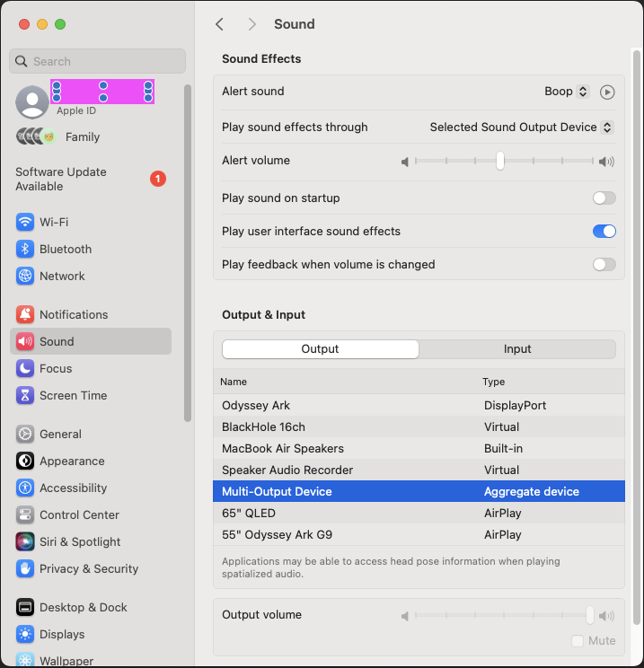This screenshot has height=668, width=644.
Task: Open Focus moon icon
Action: click(25, 368)
